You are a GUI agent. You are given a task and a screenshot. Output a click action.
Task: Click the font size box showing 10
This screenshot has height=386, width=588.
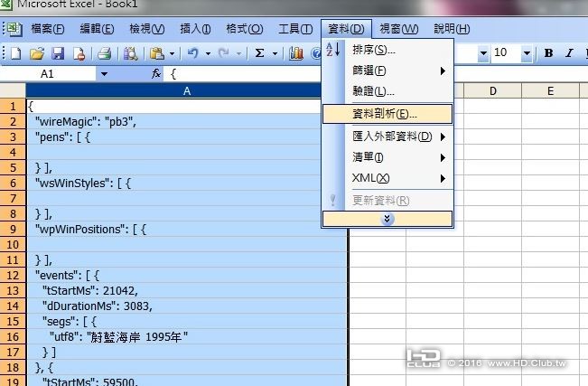pyautogui.click(x=506, y=53)
